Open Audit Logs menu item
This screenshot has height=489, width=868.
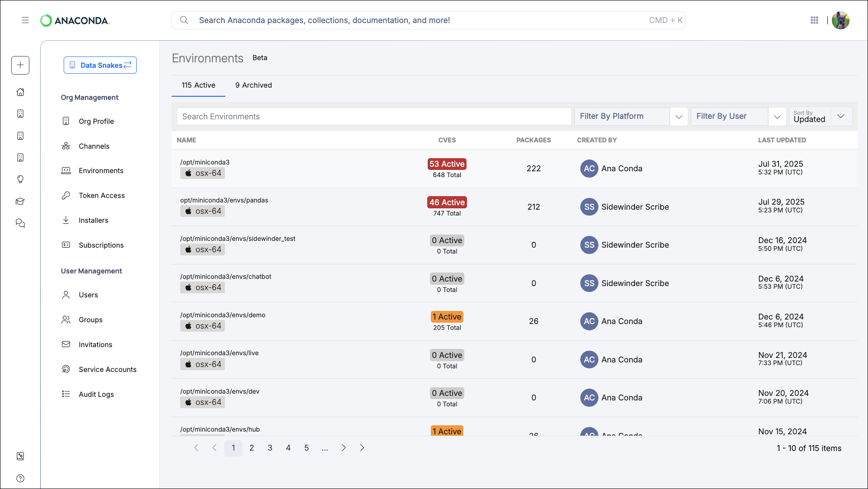[x=96, y=395]
